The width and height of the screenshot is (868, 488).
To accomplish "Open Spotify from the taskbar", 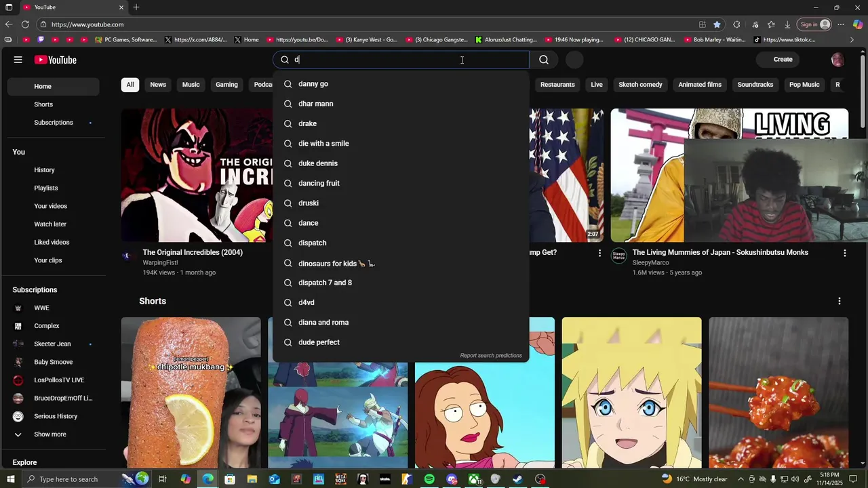I will pyautogui.click(x=429, y=479).
